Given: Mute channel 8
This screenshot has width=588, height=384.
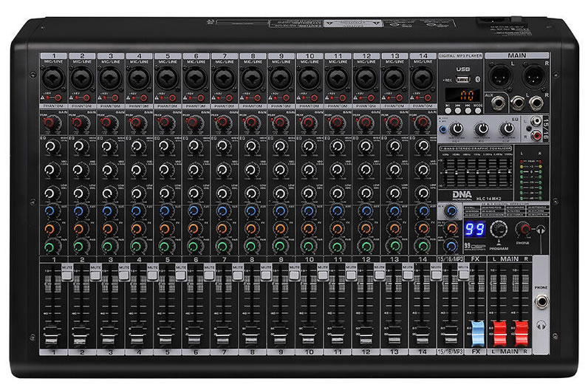Looking at the screenshot, I should (x=266, y=275).
